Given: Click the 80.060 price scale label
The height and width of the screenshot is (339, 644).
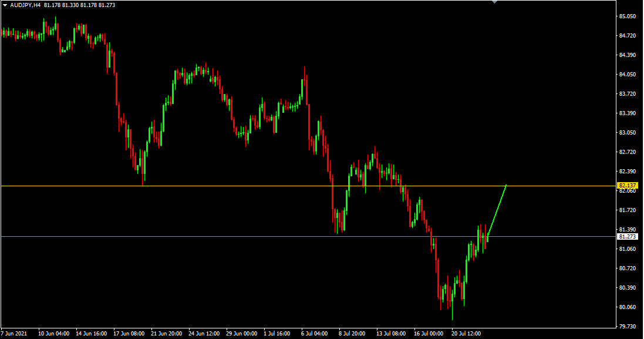Looking at the screenshot, I should pos(628,307).
